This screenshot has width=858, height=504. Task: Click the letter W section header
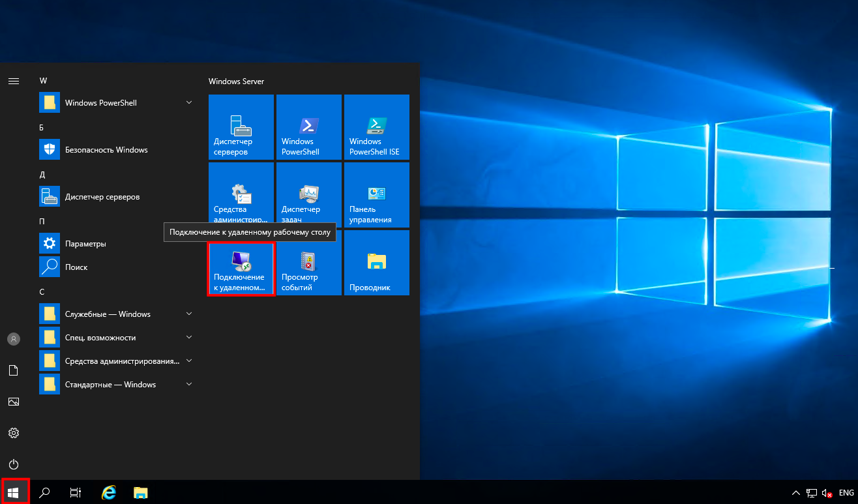(x=44, y=81)
